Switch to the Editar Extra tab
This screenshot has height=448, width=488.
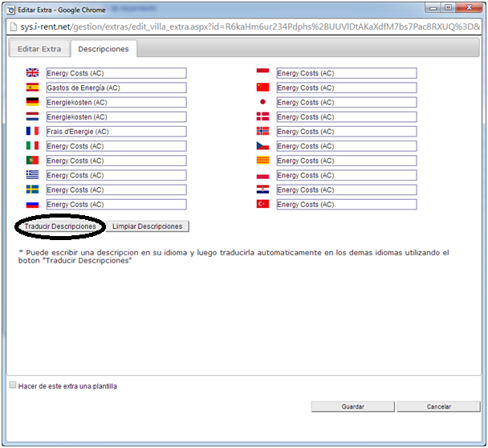[x=40, y=49]
